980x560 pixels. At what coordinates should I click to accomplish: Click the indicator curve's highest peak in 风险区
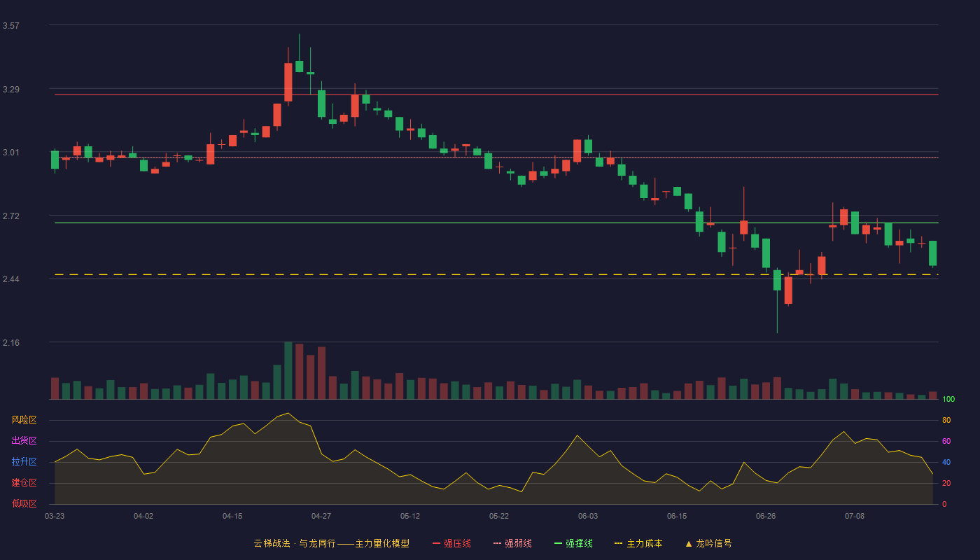click(x=288, y=413)
